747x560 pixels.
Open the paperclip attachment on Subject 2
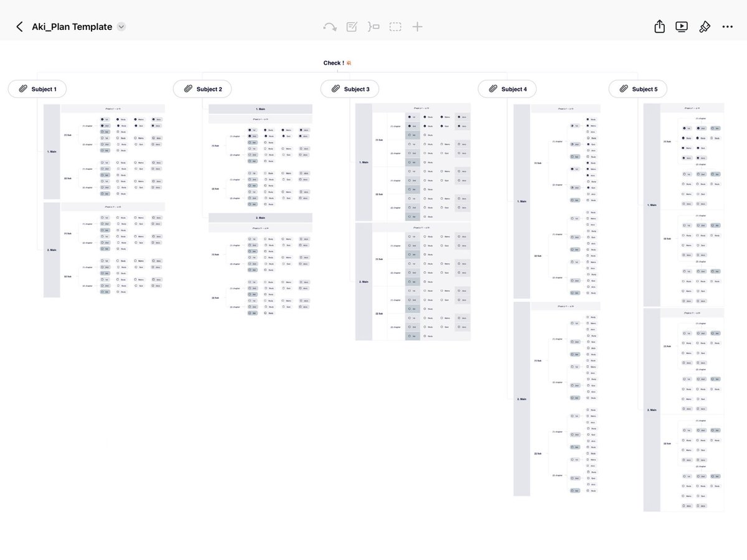point(187,89)
